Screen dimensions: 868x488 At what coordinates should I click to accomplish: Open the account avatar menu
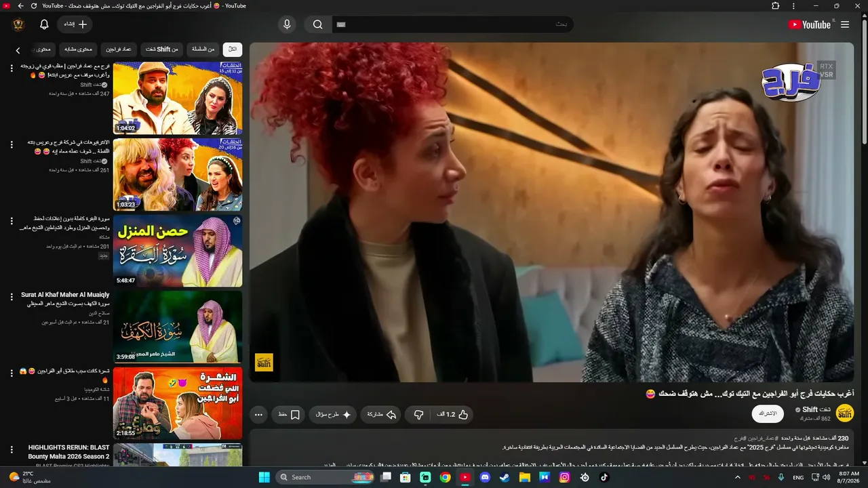coord(18,24)
